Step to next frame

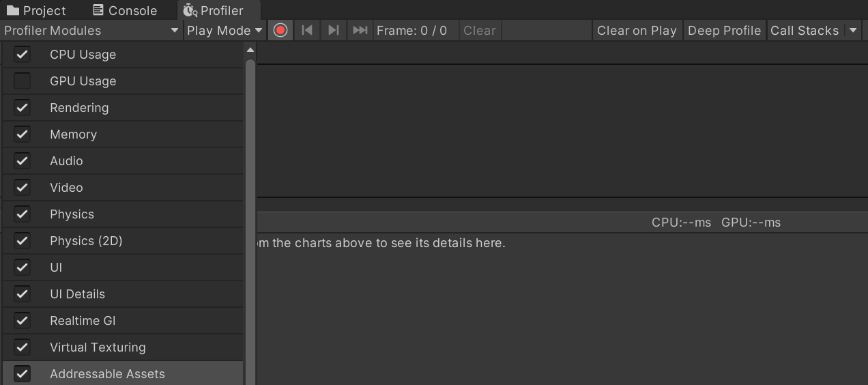click(x=333, y=31)
